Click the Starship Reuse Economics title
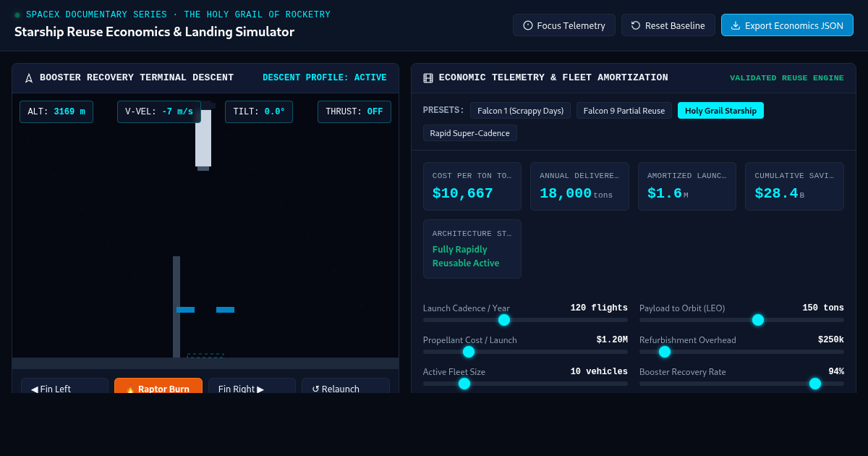868x456 pixels. [x=154, y=32]
